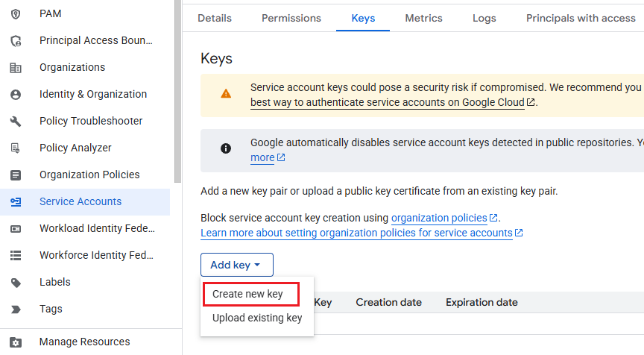
Task: Open the Metrics tab
Action: pyautogui.click(x=423, y=18)
